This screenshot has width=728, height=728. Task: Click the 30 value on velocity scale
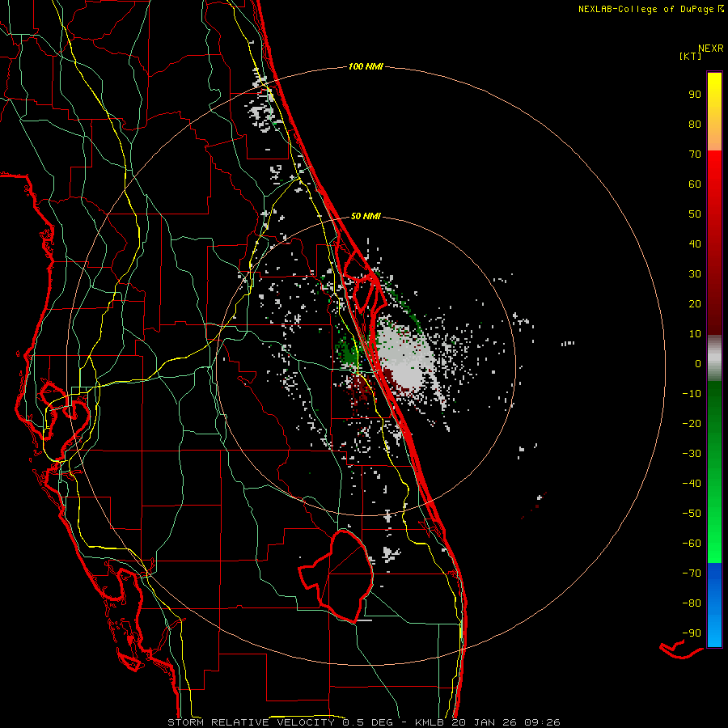695,273
